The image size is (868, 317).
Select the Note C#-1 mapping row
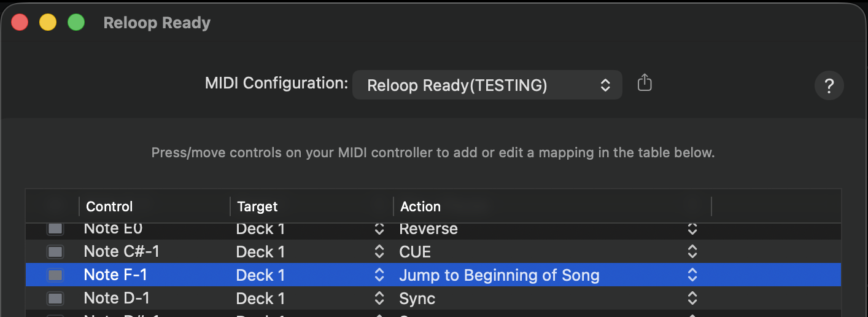pos(153,252)
